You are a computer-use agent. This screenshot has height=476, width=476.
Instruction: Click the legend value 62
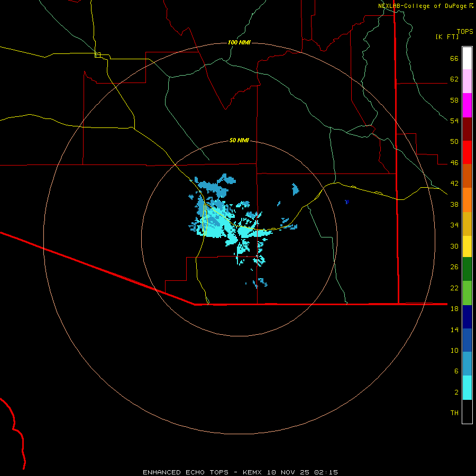coord(454,79)
